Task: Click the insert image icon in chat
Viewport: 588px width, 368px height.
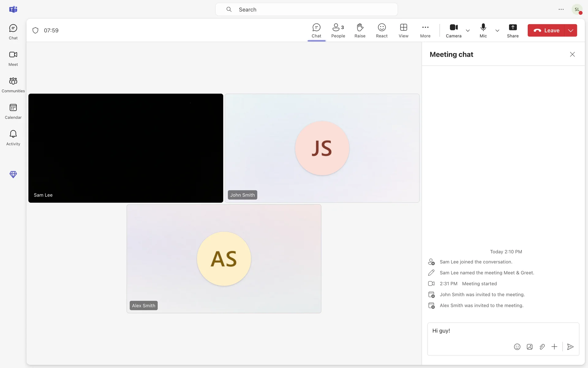Action: pyautogui.click(x=530, y=347)
